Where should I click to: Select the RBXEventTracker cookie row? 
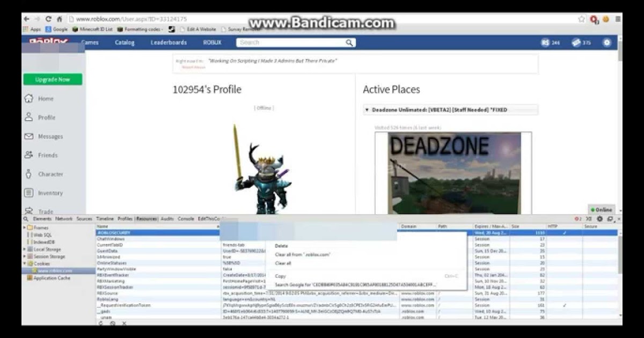357,275
